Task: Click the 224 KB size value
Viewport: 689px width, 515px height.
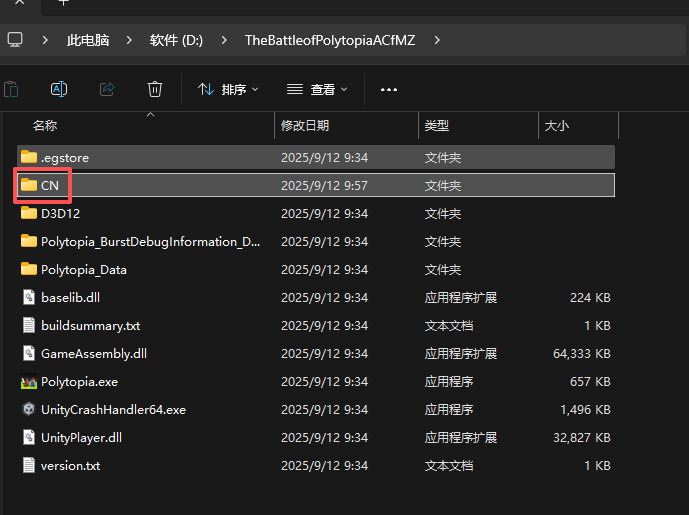Action: [x=590, y=297]
